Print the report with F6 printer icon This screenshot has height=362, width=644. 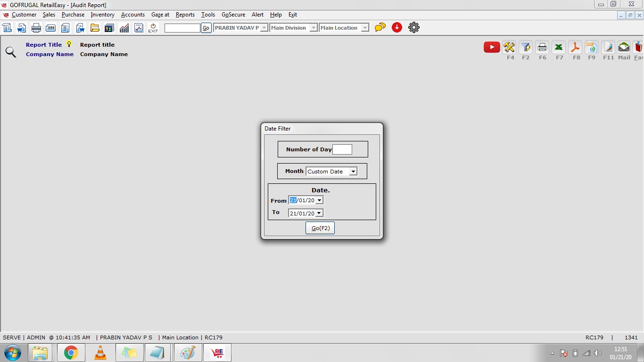click(x=542, y=47)
